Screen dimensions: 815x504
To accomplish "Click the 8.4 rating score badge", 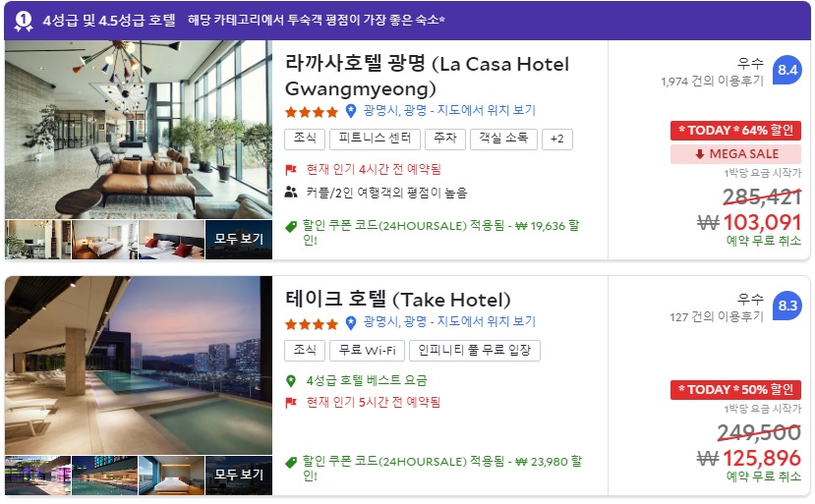I will (x=786, y=70).
